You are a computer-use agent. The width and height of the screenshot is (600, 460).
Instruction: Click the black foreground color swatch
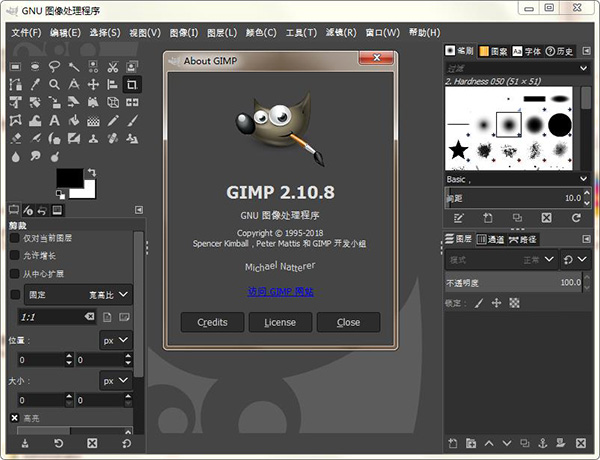70,178
